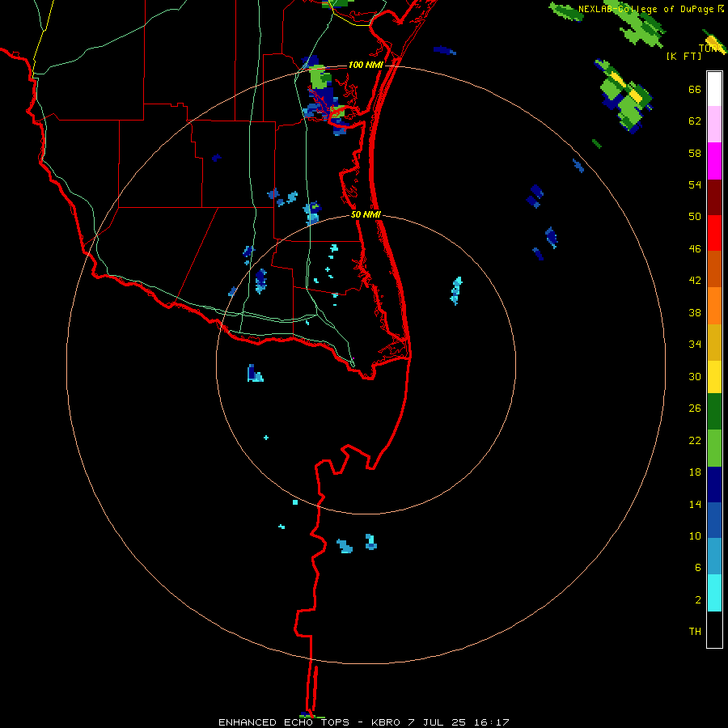Click the black TH threshold legend box
Image resolution: width=728 pixels, height=728 pixels.
[x=714, y=629]
